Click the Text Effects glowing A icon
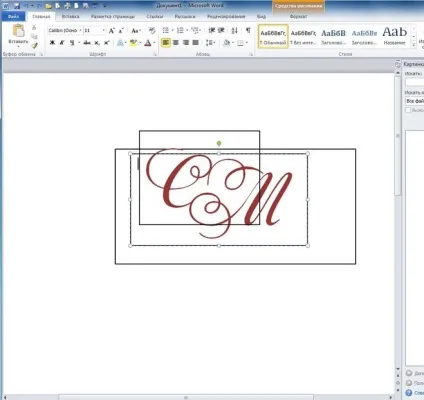The height and width of the screenshot is (400, 424). click(x=120, y=43)
